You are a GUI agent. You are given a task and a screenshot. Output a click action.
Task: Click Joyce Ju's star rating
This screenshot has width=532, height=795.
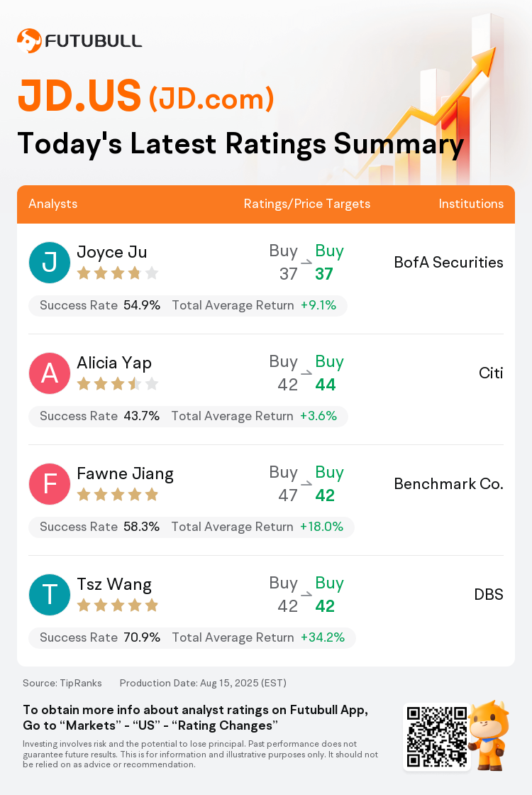coord(118,274)
